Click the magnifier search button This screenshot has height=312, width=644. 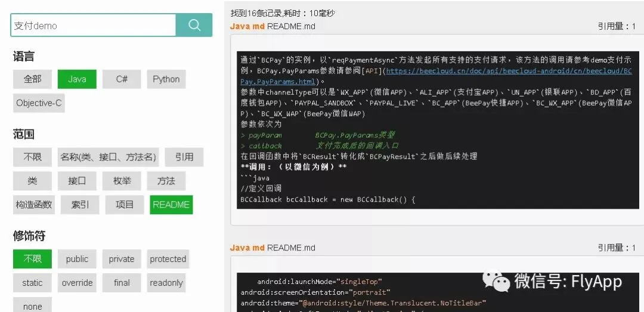pyautogui.click(x=194, y=25)
